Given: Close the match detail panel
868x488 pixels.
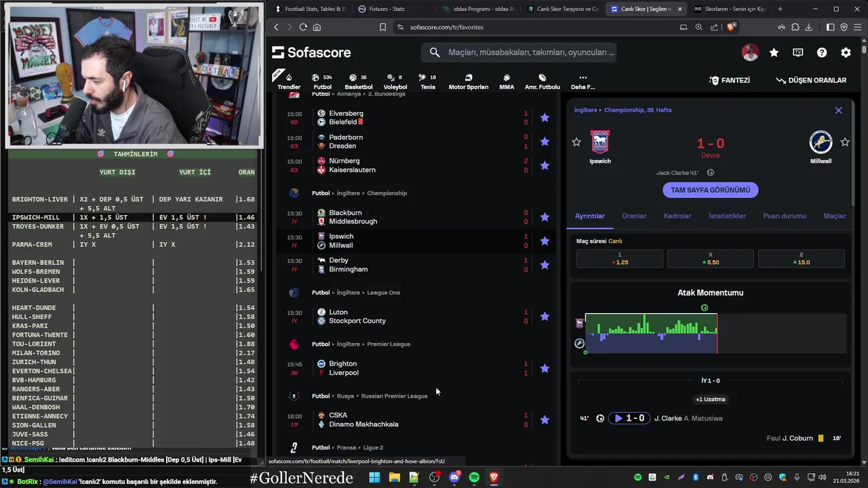Looking at the screenshot, I should 838,110.
